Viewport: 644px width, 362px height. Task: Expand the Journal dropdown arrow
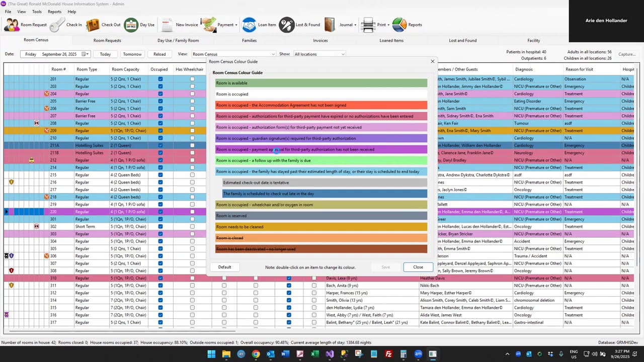click(x=355, y=25)
